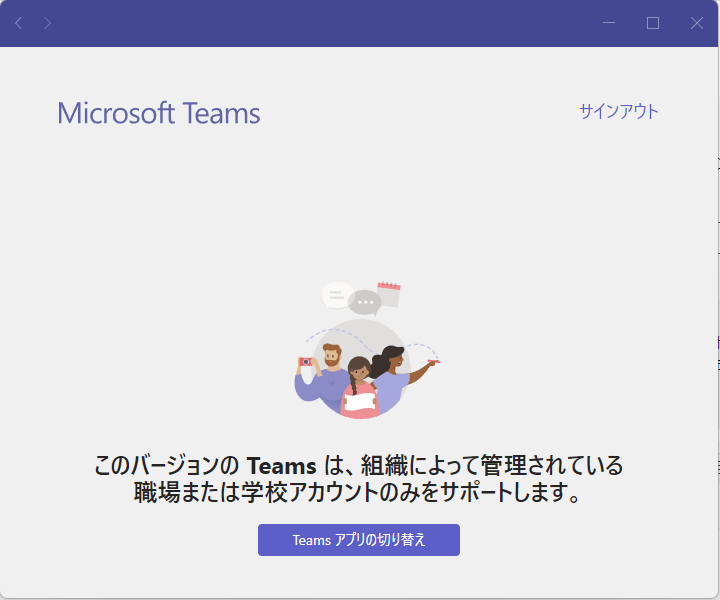Click the サインアウト sign-out link
This screenshot has width=720, height=600.
point(619,112)
